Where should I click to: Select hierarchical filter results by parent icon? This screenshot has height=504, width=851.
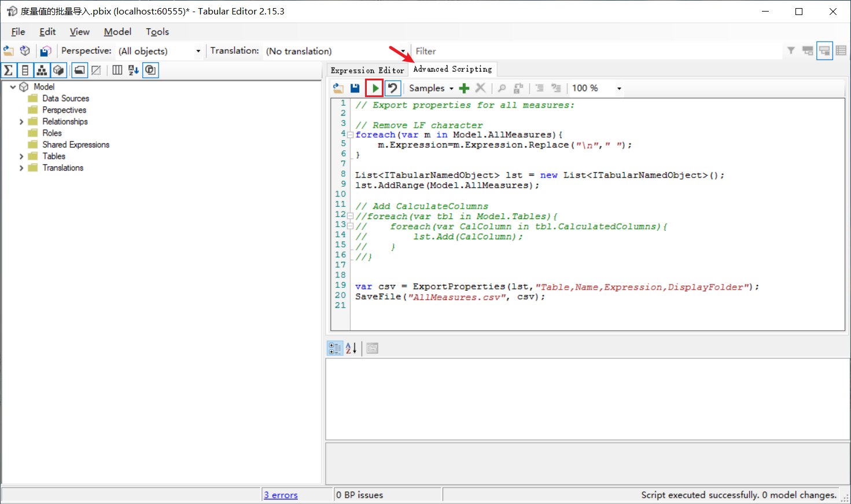click(x=808, y=51)
